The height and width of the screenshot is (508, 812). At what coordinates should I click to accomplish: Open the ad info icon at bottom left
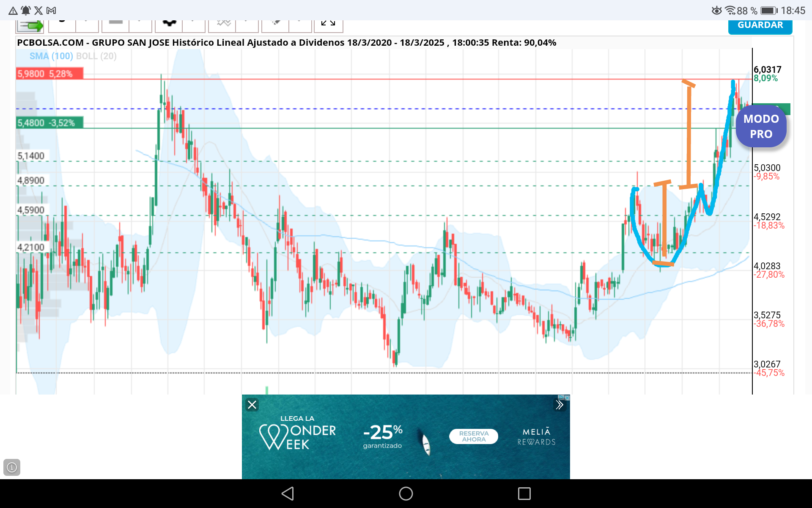coord(12,467)
